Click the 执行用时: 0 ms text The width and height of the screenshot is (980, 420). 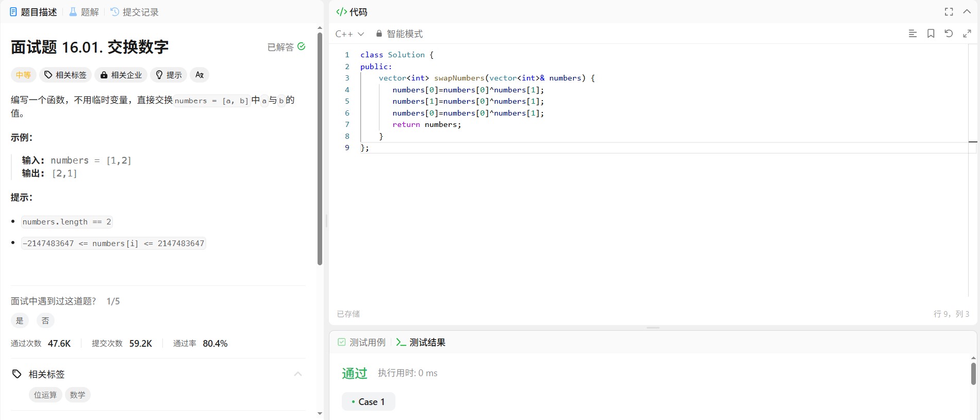tap(407, 373)
